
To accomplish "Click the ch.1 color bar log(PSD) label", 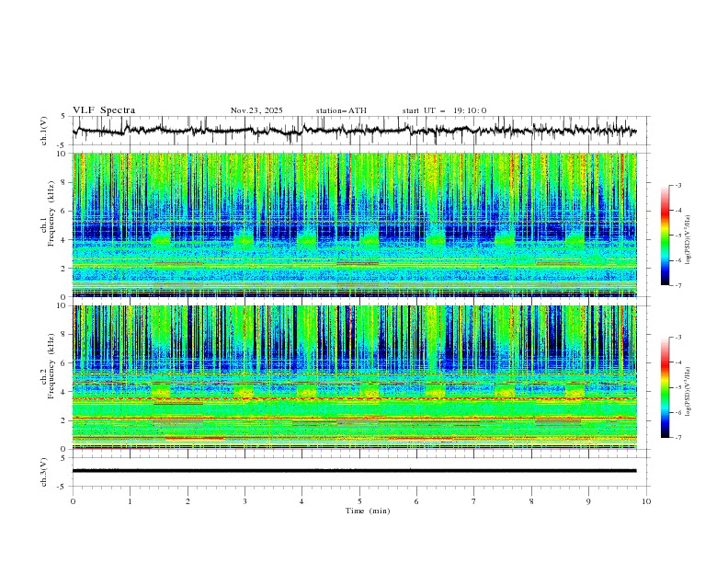I will (688, 240).
